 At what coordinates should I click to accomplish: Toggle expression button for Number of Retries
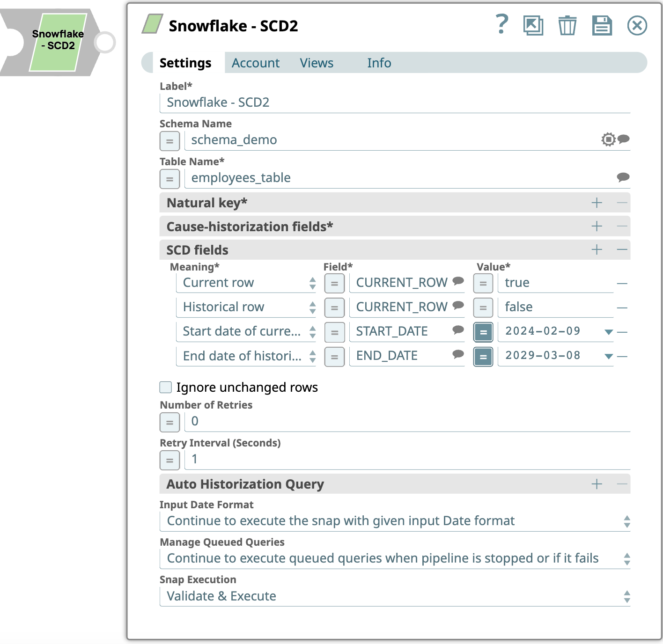(169, 422)
